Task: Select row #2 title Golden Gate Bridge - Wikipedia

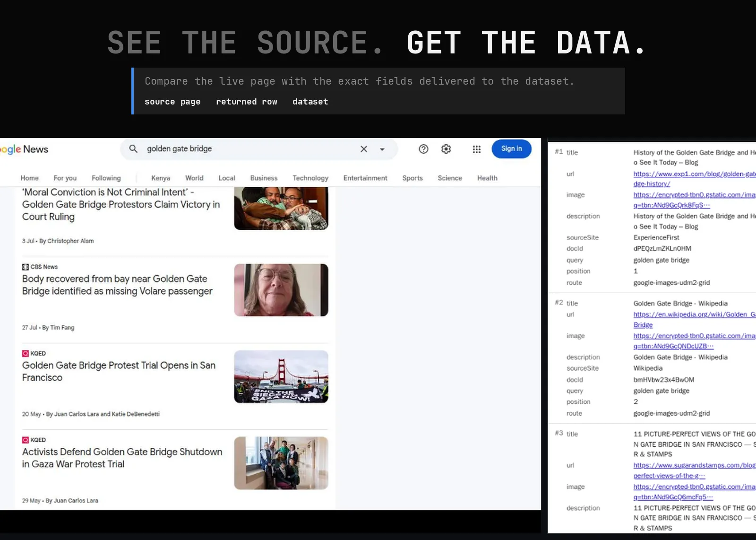Action: [680, 303]
